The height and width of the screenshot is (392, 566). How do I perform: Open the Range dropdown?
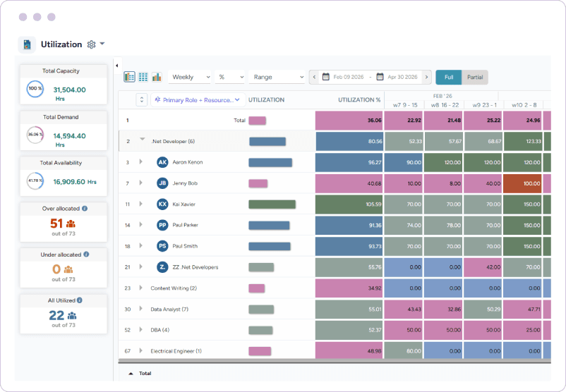click(x=277, y=77)
